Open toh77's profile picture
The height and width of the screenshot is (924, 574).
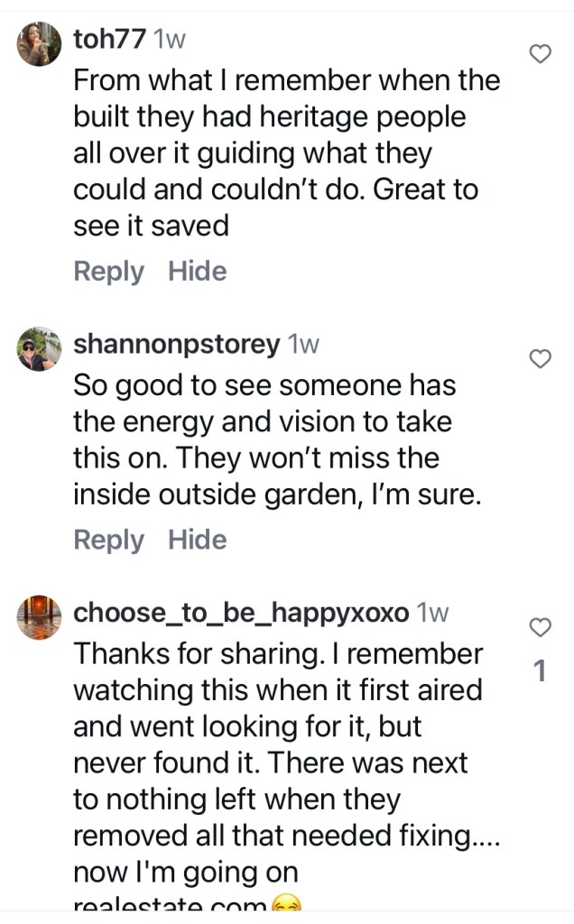tap(39, 44)
